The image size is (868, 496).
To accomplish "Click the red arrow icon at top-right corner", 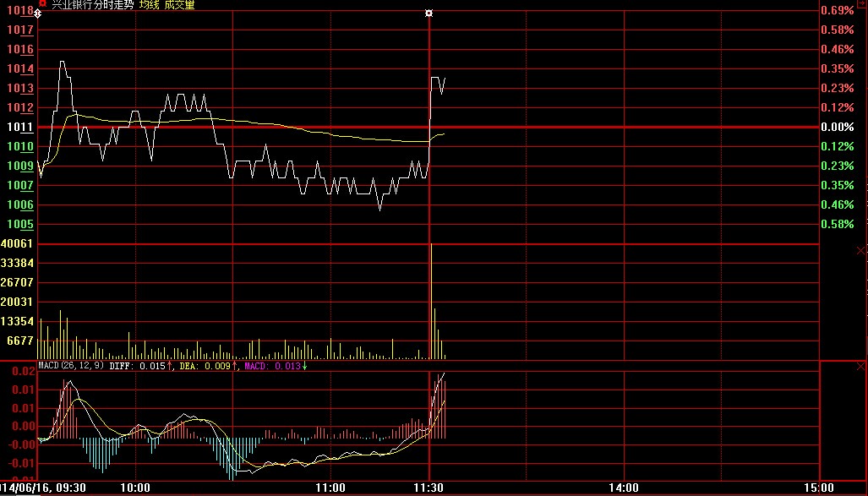I will [861, 3].
